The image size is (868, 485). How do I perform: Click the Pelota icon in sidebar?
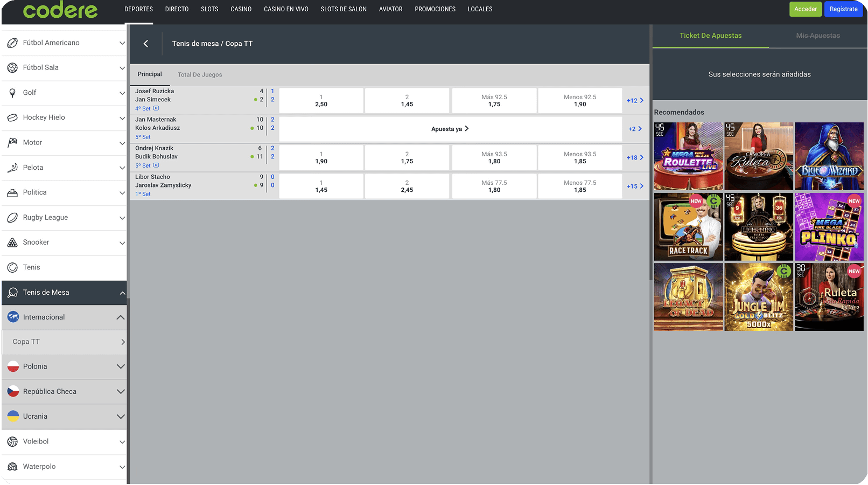[12, 168]
